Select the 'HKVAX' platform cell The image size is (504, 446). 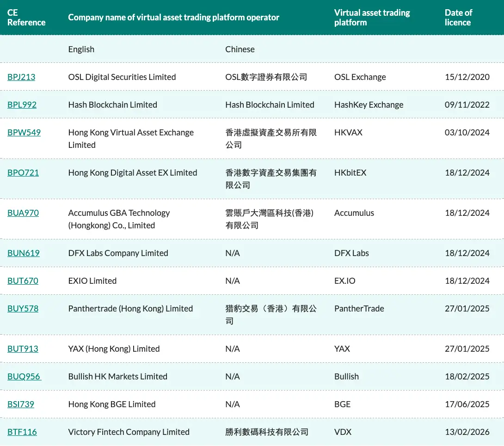click(349, 132)
